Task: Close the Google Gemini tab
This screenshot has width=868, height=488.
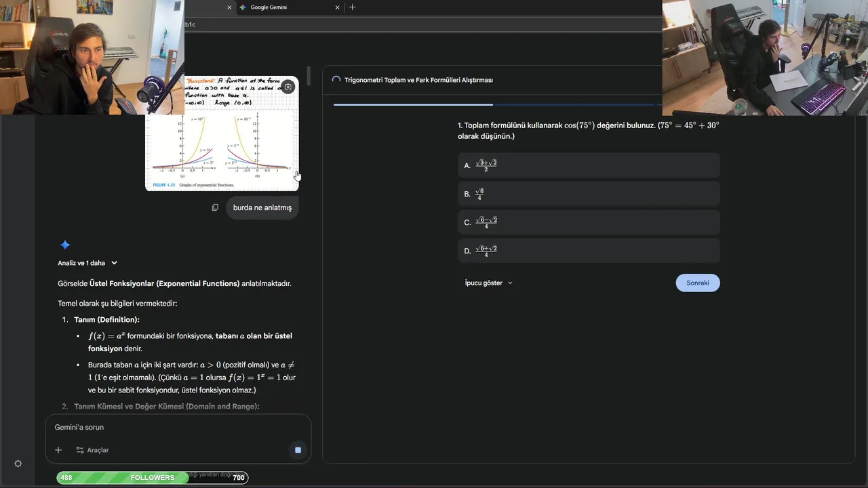Action: tap(337, 7)
